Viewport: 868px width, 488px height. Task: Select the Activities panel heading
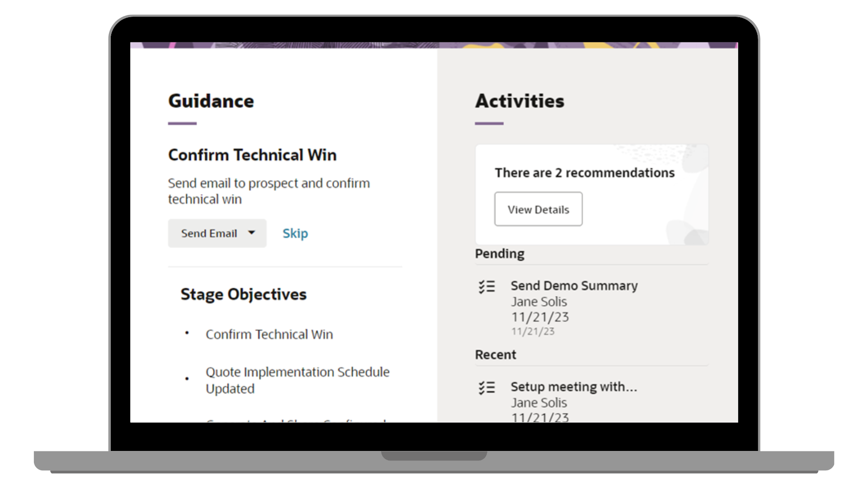pos(519,101)
